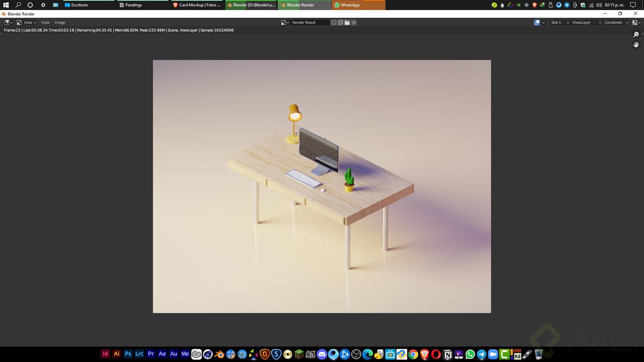Open the ViewLayer dropdown
This screenshot has height=362, width=644.
[x=586, y=22]
